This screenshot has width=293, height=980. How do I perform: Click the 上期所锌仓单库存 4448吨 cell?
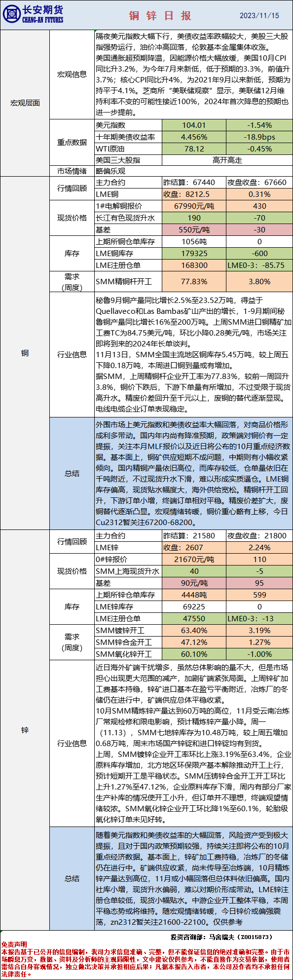194,595
